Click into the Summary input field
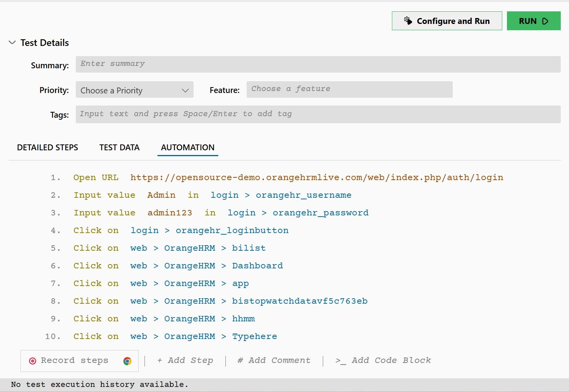 [318, 64]
